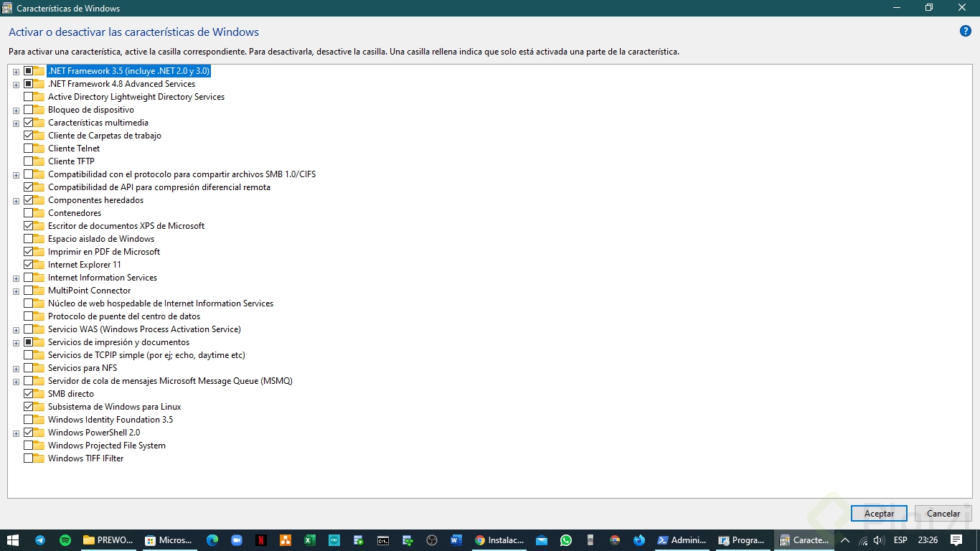This screenshot has width=980, height=551.
Task: Uncheck Cliente de Carpetas de trabajo
Action: [28, 136]
